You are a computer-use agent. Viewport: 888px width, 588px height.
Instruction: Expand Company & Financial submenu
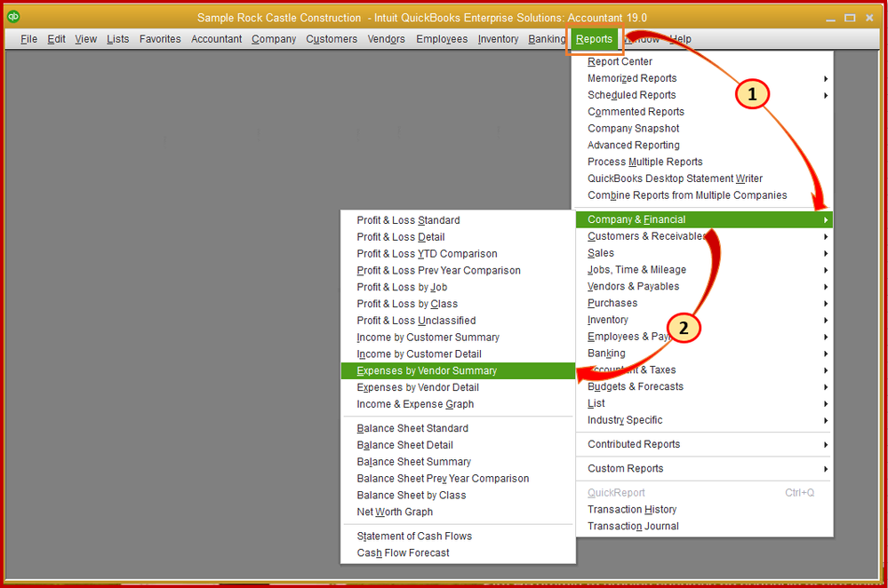[705, 219]
